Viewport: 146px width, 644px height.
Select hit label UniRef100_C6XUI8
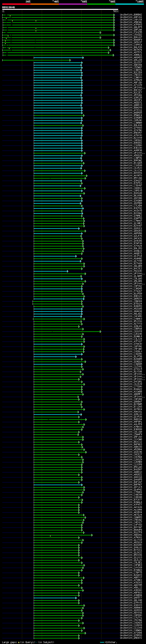[x=131, y=331]
